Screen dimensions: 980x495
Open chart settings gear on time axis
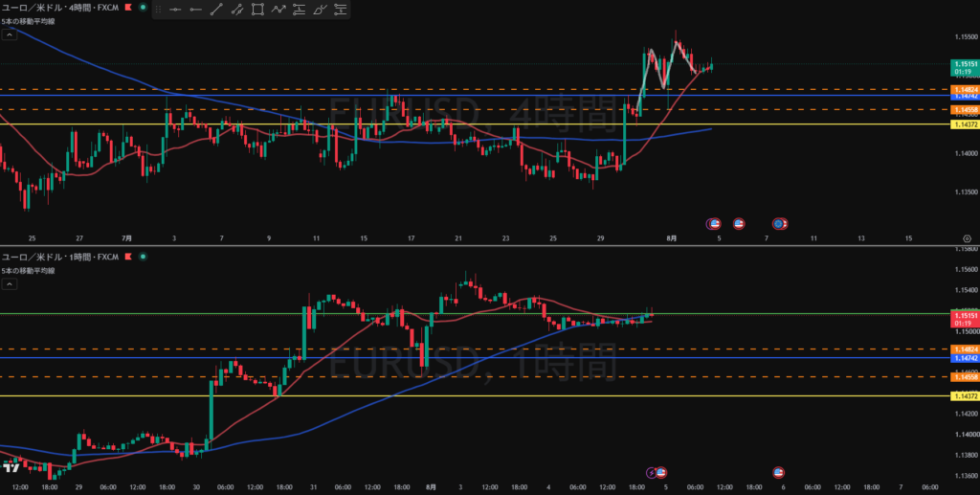point(967,238)
